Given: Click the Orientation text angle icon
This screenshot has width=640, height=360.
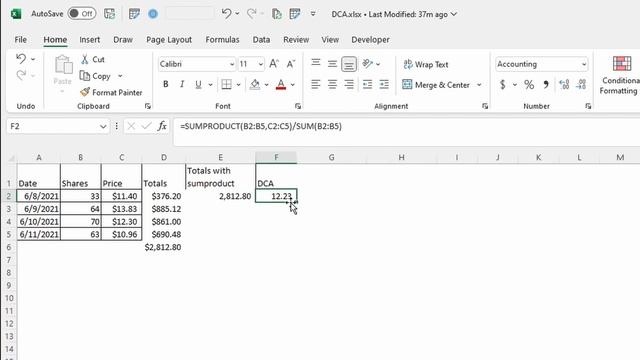Looking at the screenshot, I should click(367, 64).
